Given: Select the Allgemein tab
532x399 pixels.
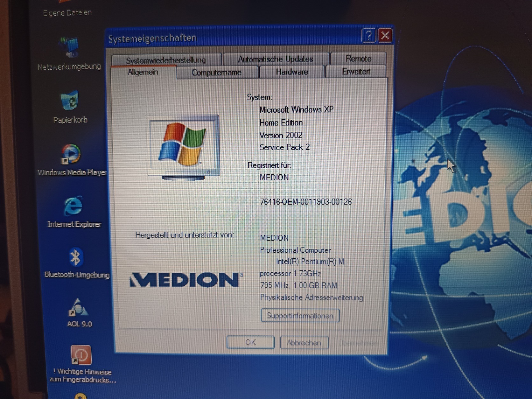Looking at the screenshot, I should coord(143,72).
